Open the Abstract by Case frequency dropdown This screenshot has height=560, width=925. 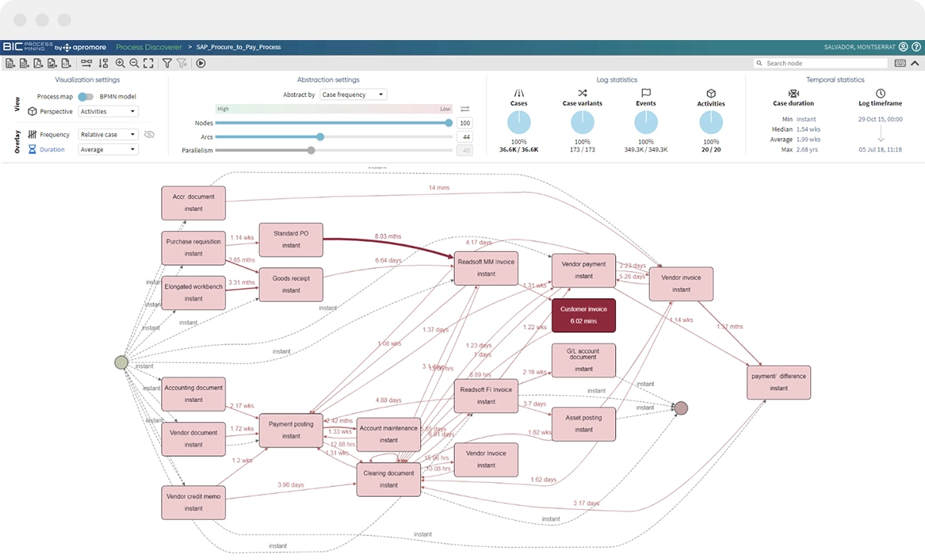353,95
